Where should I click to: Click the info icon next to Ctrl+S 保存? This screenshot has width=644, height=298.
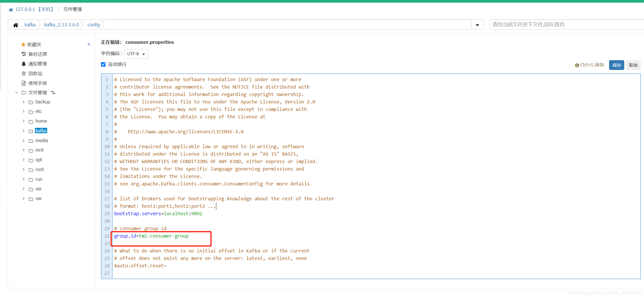coord(577,65)
